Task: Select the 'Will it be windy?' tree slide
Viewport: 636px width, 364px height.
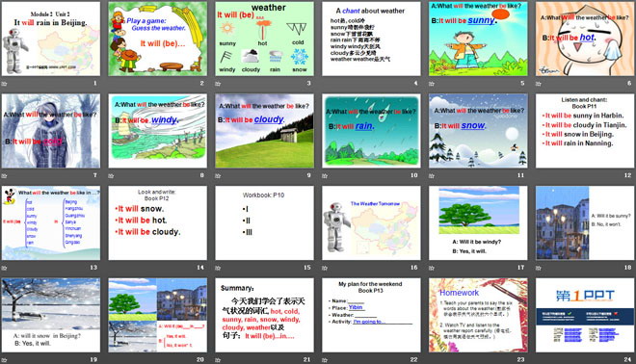Action: (x=478, y=222)
